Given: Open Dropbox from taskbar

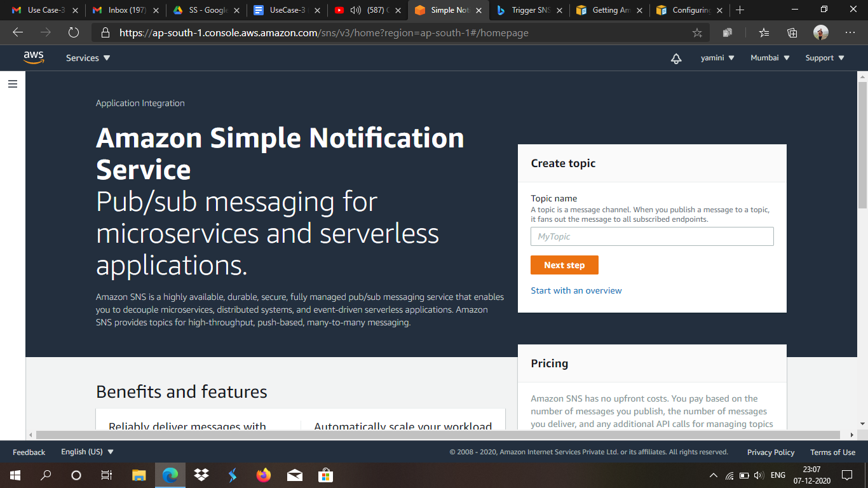Looking at the screenshot, I should (201, 475).
